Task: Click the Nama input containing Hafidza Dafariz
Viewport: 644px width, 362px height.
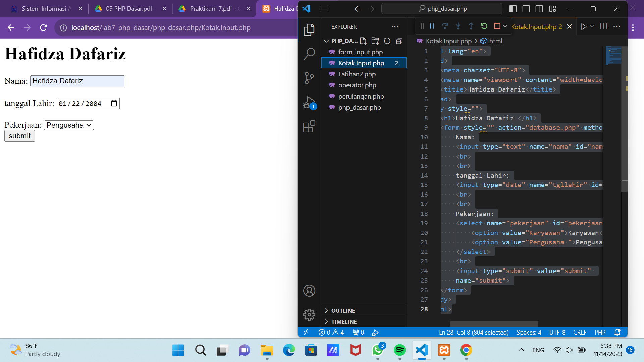Action: coord(77,81)
